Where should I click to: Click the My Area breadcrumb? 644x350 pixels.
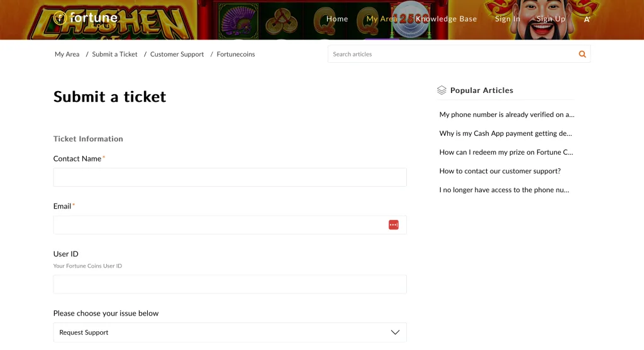67,54
